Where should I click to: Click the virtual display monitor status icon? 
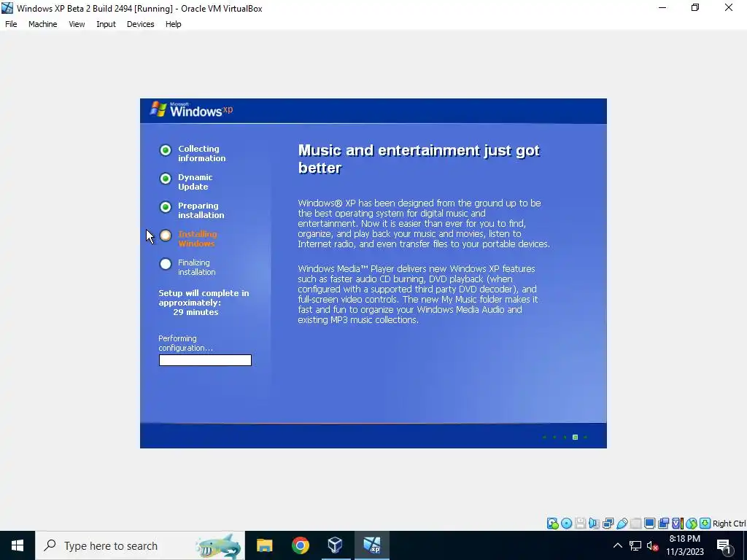[649, 524]
